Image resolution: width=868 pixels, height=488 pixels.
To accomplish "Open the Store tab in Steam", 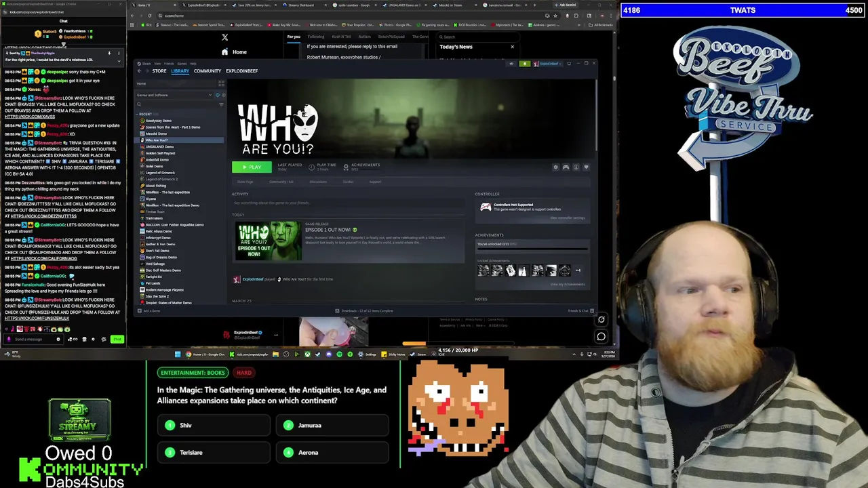I will (159, 70).
